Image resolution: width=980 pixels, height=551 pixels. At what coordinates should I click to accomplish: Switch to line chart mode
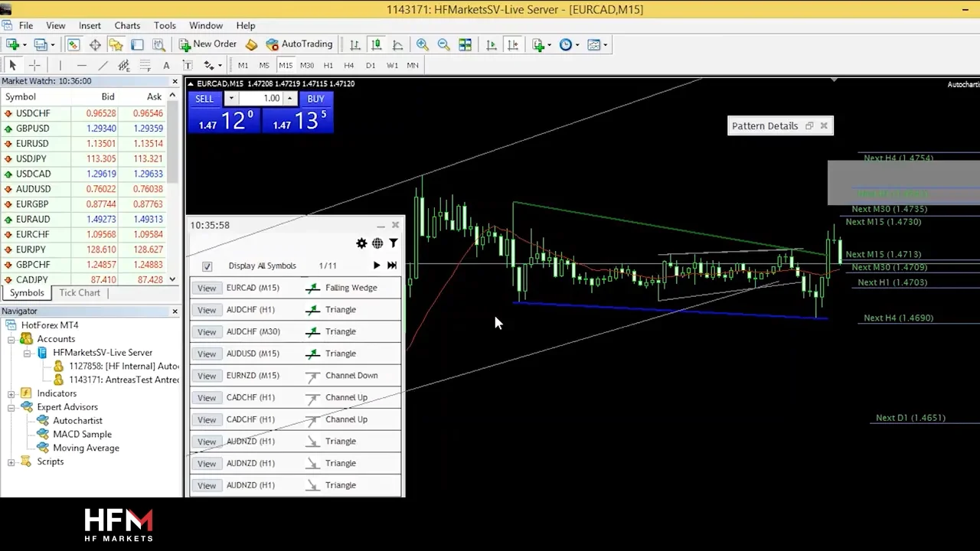tap(397, 44)
